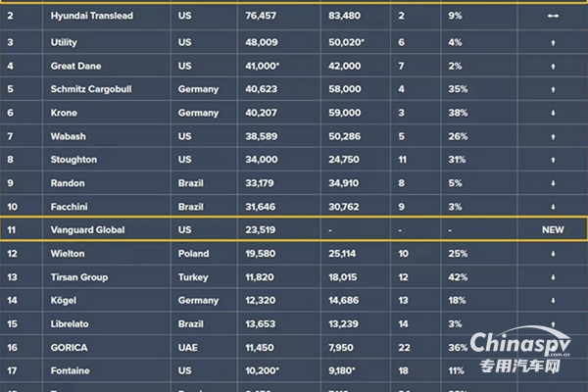
Task: Click the Stoughton row trend arrow
Action: click(554, 160)
